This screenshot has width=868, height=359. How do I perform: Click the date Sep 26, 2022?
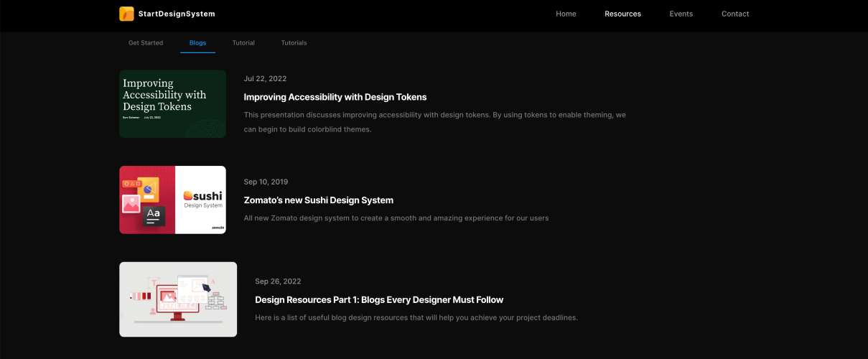tap(278, 281)
